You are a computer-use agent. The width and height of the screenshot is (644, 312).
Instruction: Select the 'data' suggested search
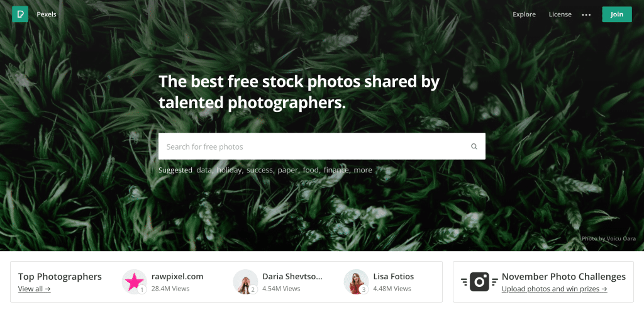[x=204, y=170]
